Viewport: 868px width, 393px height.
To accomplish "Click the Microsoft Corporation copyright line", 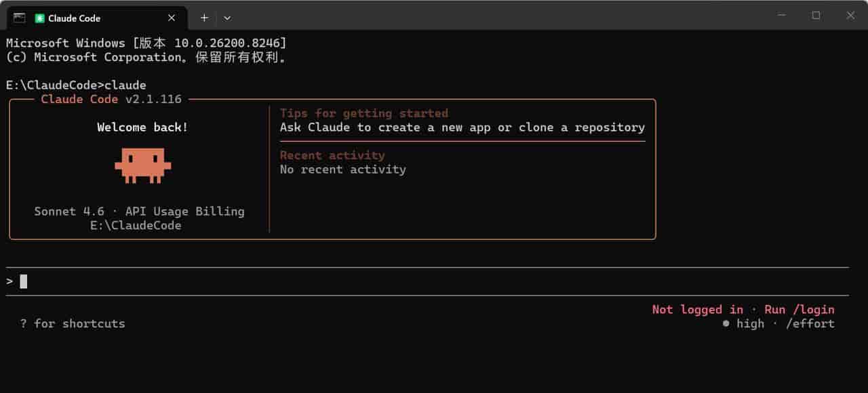I will click(x=146, y=57).
